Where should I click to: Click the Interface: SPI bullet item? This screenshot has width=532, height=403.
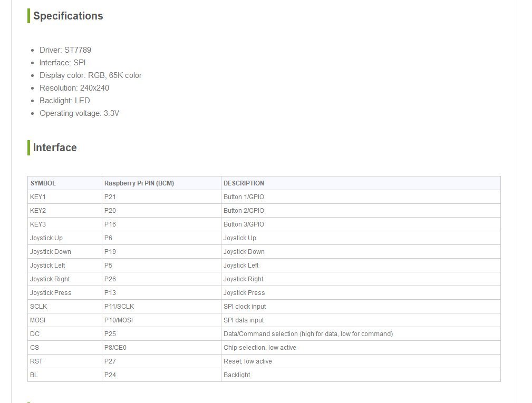pos(62,63)
